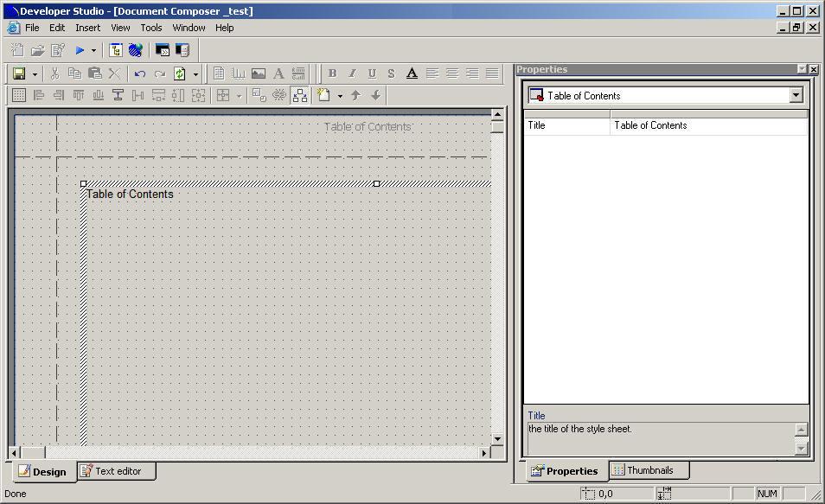Switch to the Thumbnails tab
The height and width of the screenshot is (504, 825).
649,470
